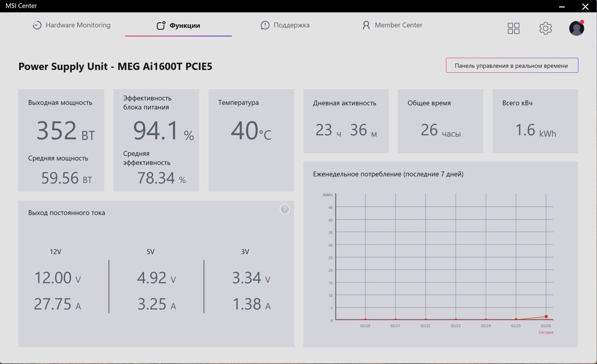Close the MSI Center window

click(x=585, y=6)
